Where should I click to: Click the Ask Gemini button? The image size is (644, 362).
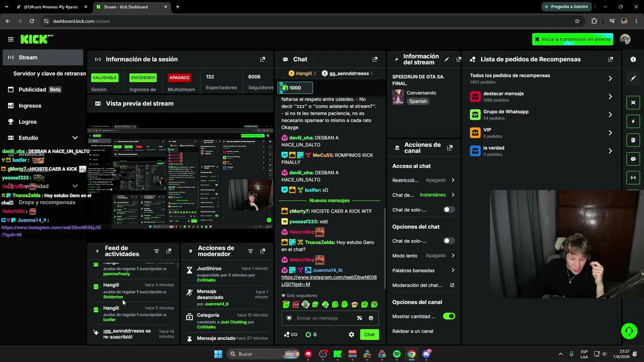coord(567,7)
